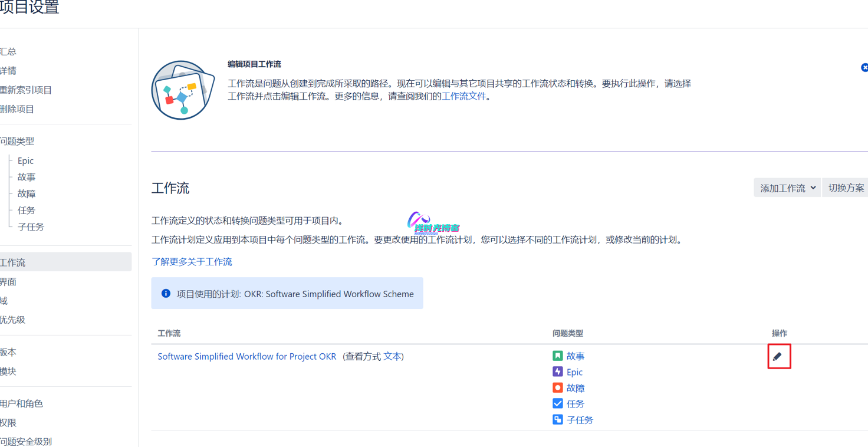Click the pencil edit workflow icon
The width and height of the screenshot is (868, 447).
pos(778,357)
